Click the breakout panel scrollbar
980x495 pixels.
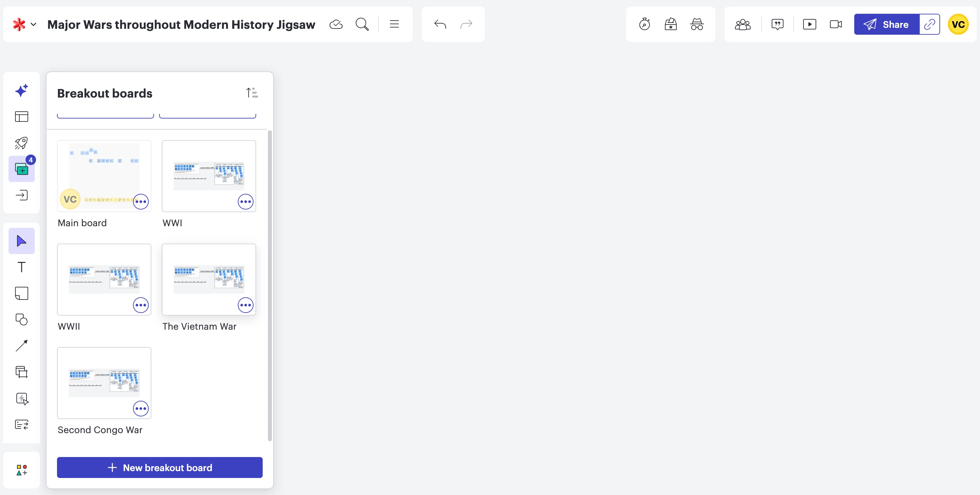[x=270, y=285]
